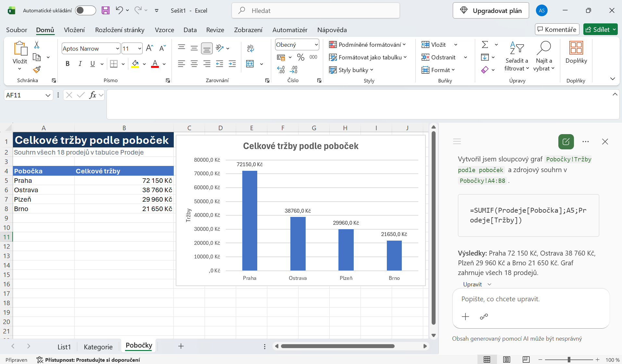The width and height of the screenshot is (622, 364).
Task: Click the Undo arrow icon
Action: (119, 10)
